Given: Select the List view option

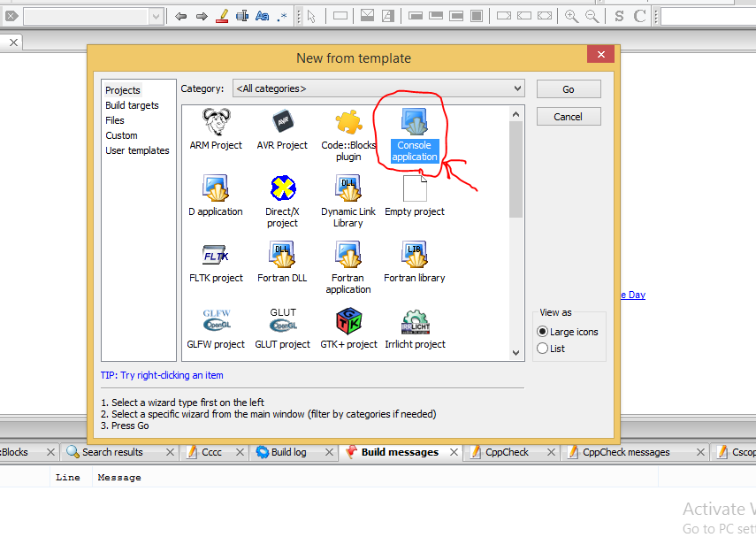Looking at the screenshot, I should (x=551, y=349).
